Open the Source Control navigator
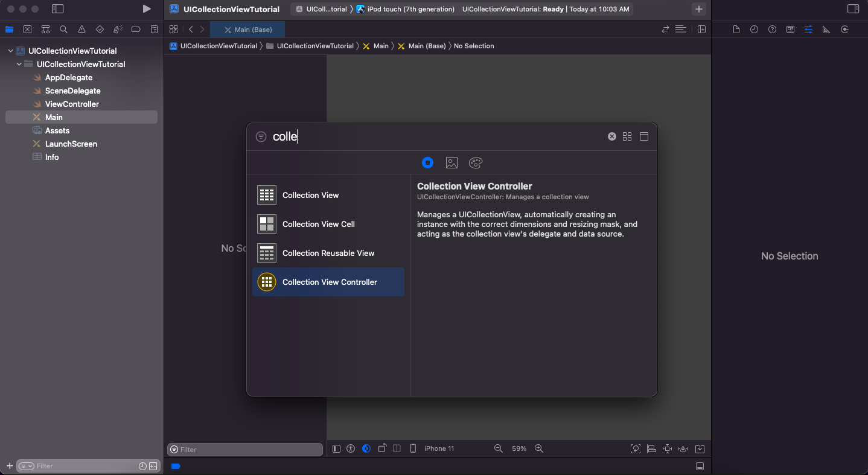 (x=27, y=29)
